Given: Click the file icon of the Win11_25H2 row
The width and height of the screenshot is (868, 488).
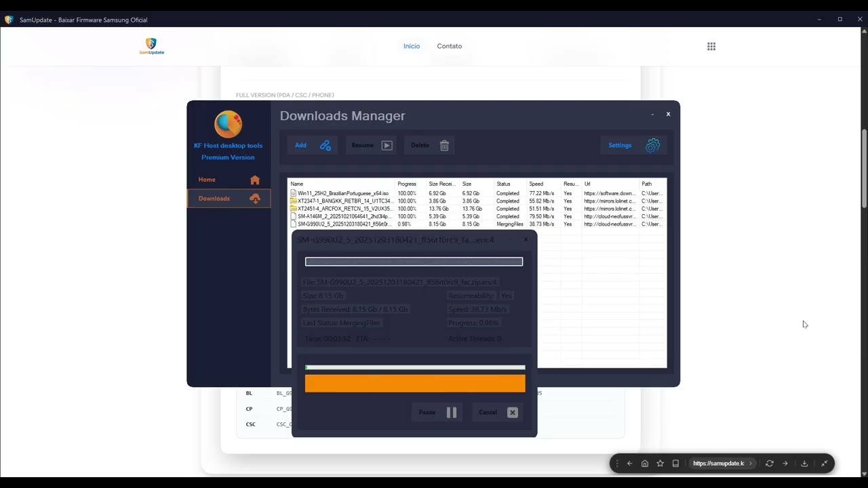Looking at the screenshot, I should tap(294, 193).
